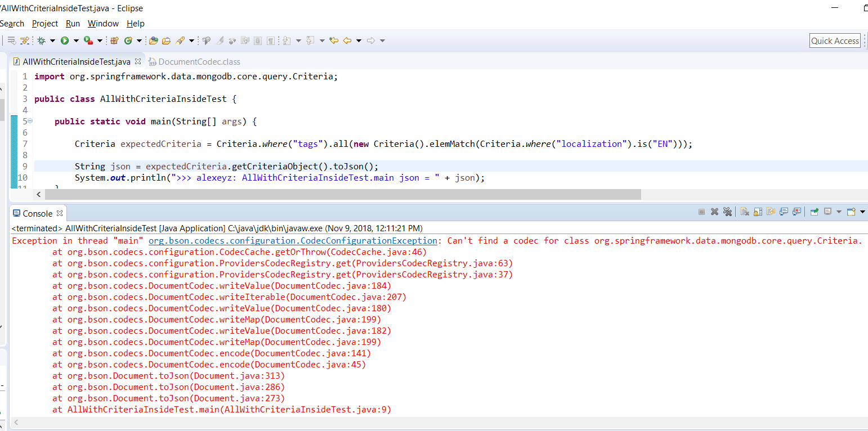Toggle word wrap in the Console

pos(771,211)
